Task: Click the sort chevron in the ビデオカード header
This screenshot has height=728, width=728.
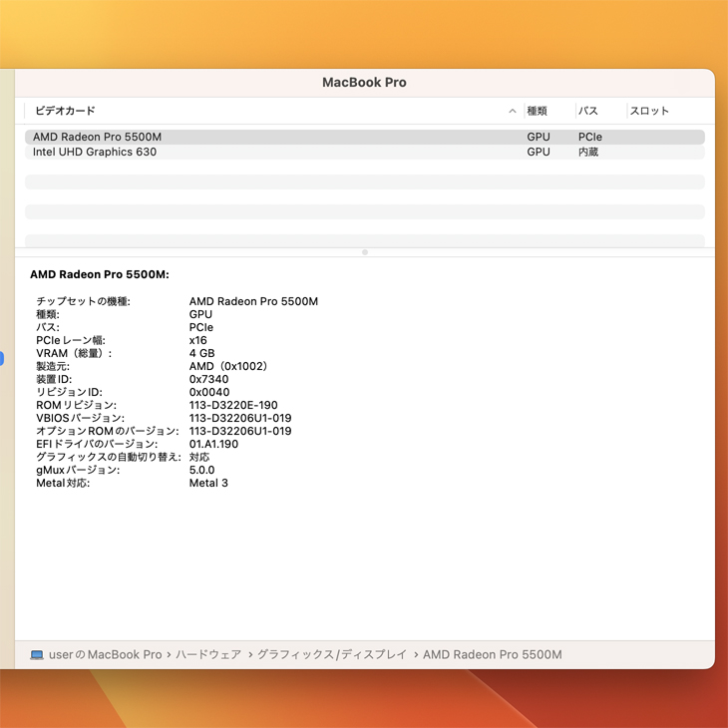Action: [x=513, y=112]
